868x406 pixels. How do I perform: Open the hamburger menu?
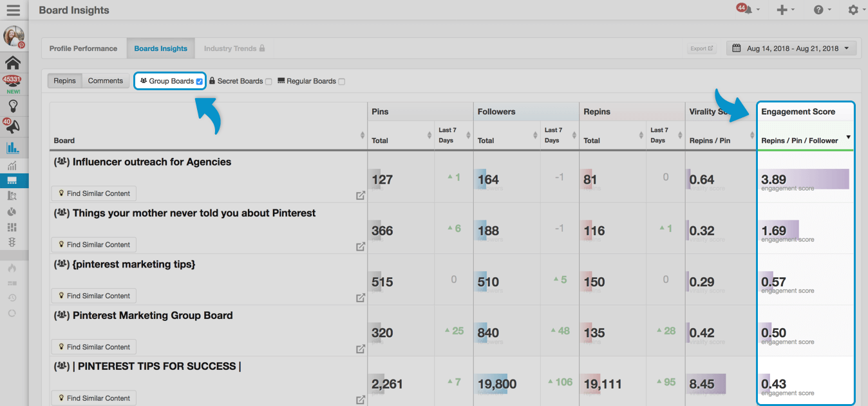pyautogui.click(x=13, y=10)
